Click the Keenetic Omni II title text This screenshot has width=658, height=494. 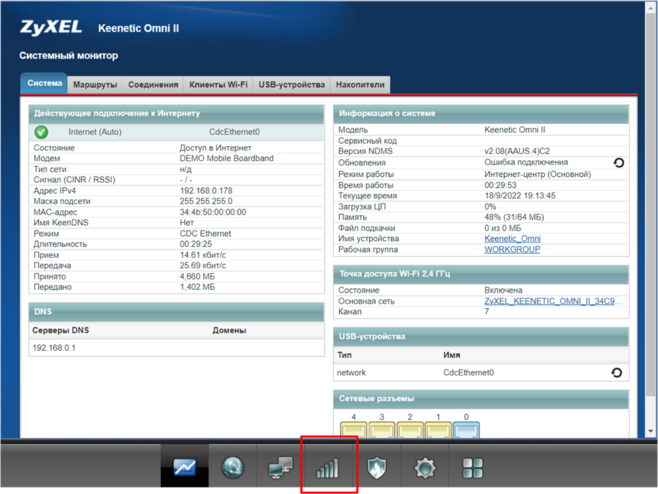point(138,28)
